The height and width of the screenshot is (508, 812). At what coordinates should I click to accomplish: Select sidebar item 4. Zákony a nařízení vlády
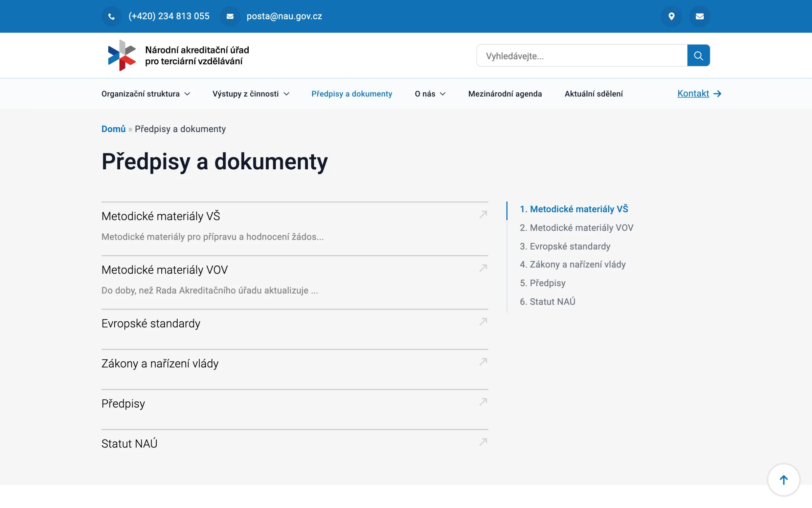tap(573, 264)
